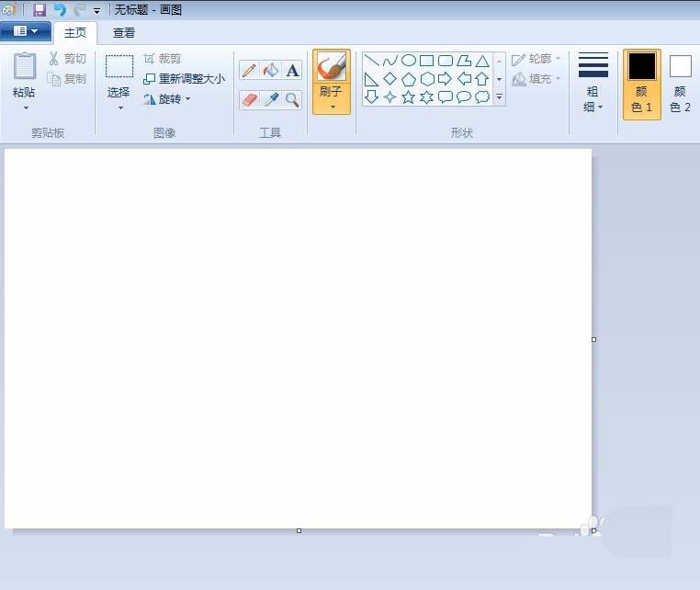Choose the rounded rectangular callout shape
This screenshot has height=590, width=700.
(446, 96)
